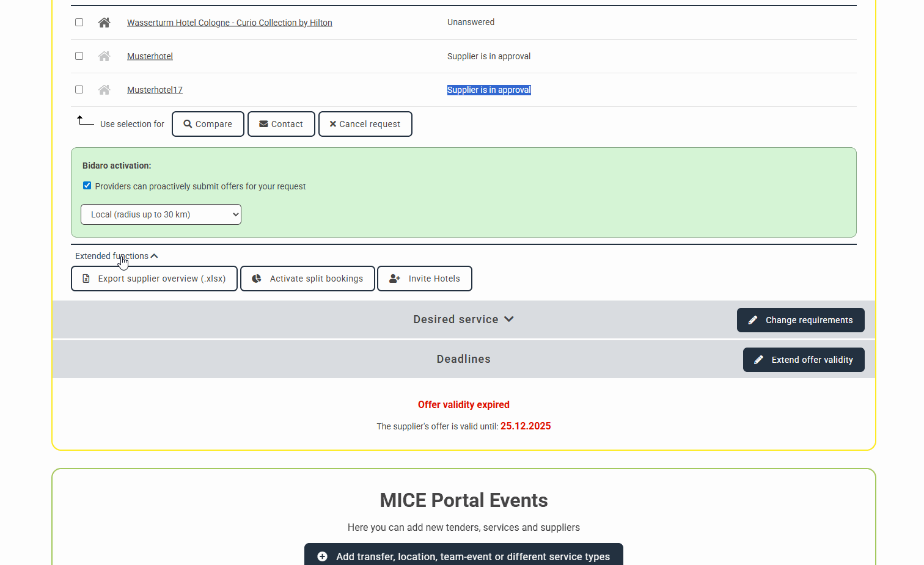
Task: Check the checkbox for Musterhotel17
Action: coord(79,89)
